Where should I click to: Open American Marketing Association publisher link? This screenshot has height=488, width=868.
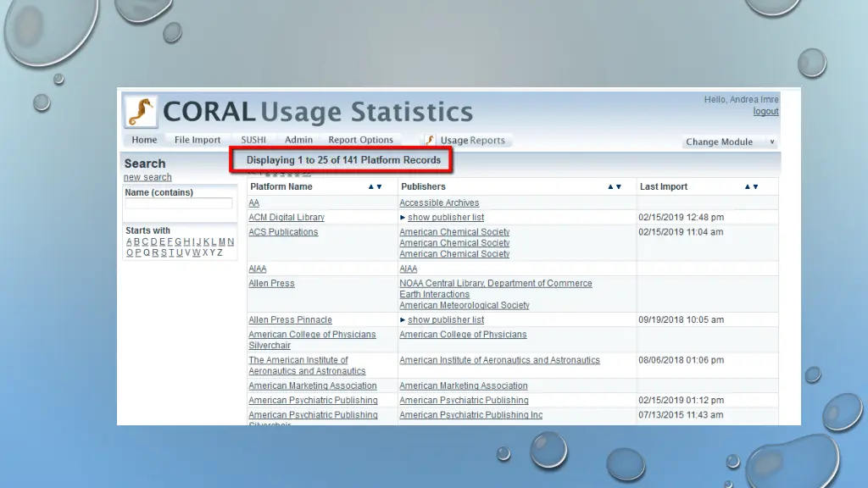tap(464, 385)
